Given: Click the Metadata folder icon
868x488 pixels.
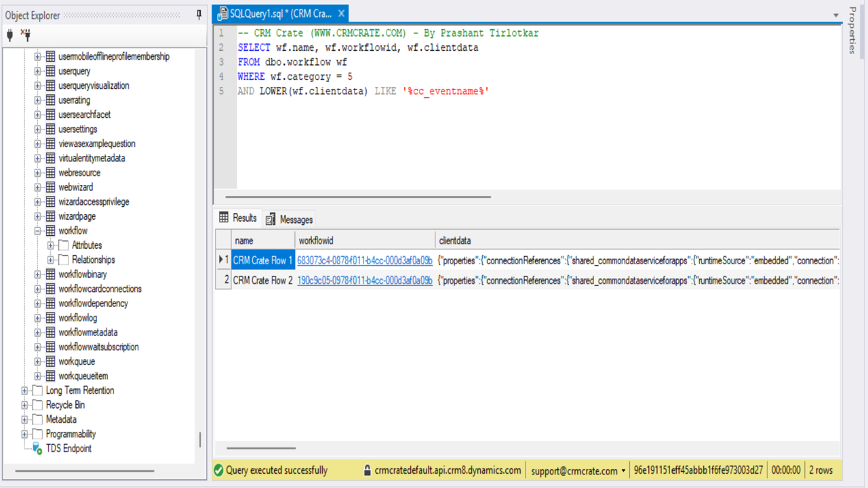Looking at the screenshot, I should [37, 420].
